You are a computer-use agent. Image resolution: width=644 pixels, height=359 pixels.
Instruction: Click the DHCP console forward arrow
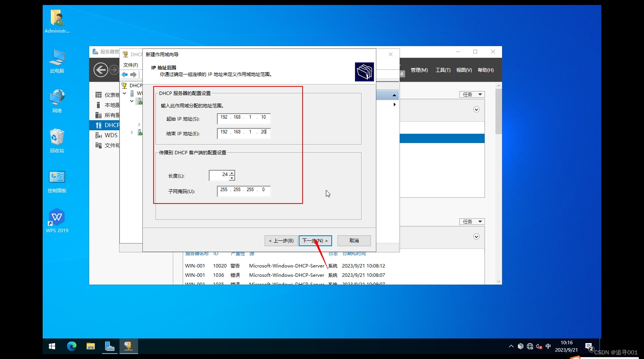tap(133, 74)
